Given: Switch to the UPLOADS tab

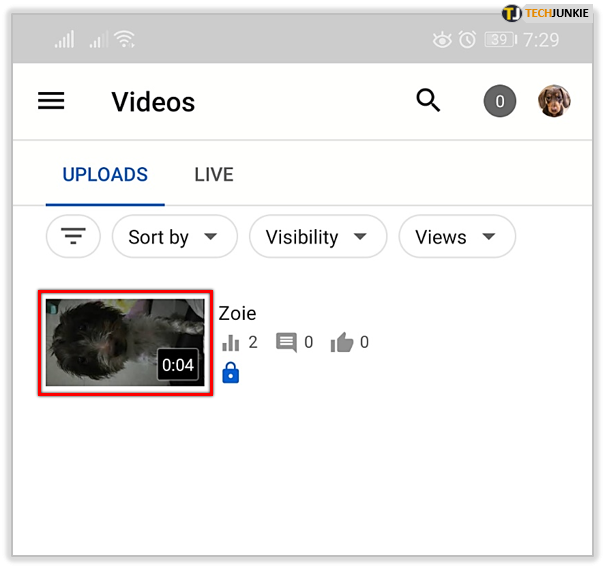Looking at the screenshot, I should pyautogui.click(x=105, y=174).
